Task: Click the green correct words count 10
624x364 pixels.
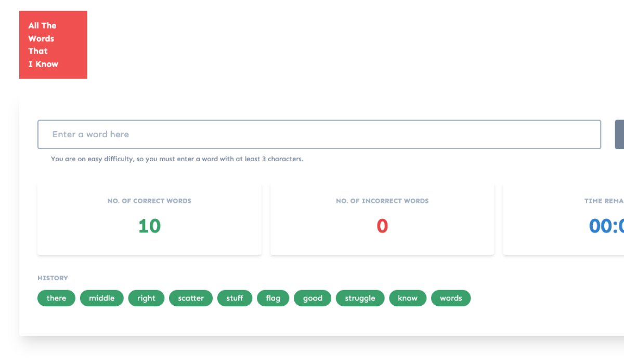Action: 149,226
